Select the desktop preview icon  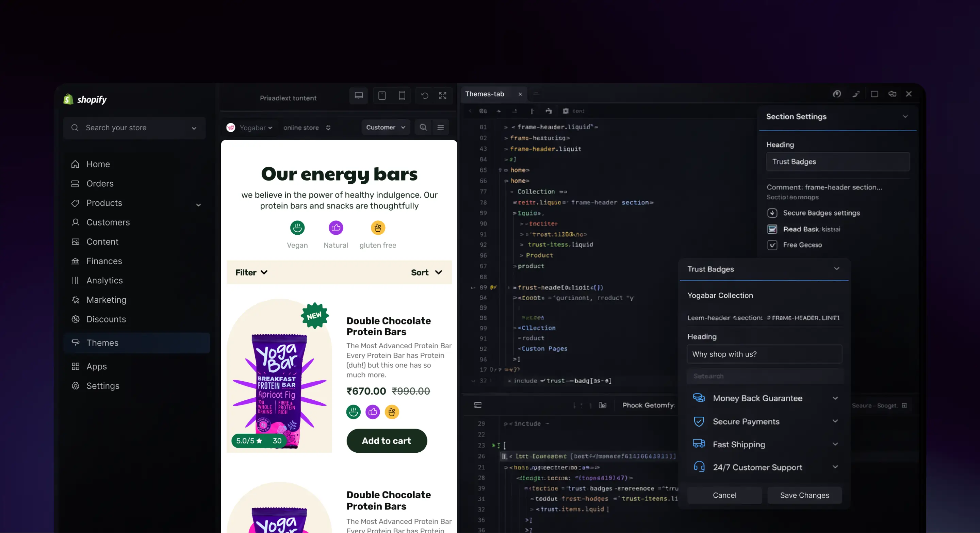358,96
